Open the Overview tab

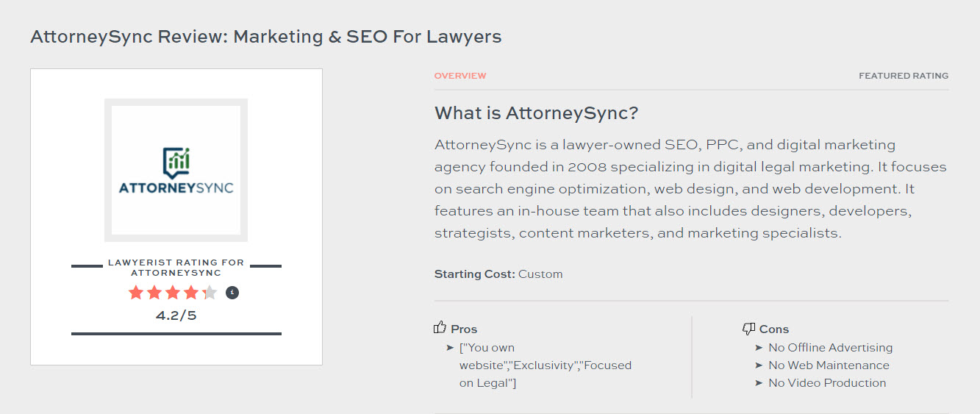[x=460, y=76]
